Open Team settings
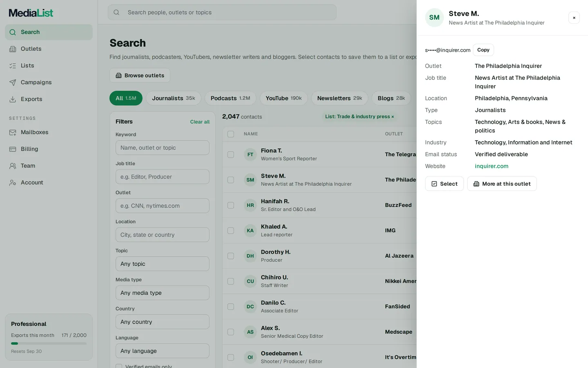 point(49,166)
